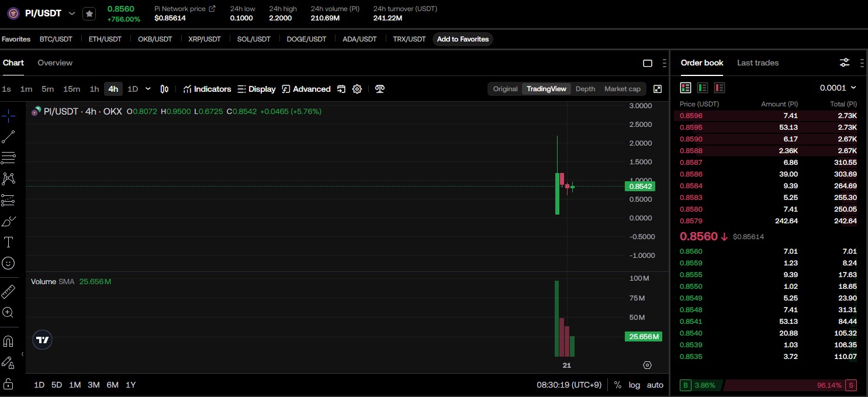Viewport: 868px width, 397px height.
Task: Open order book panel three-dot menu
Action: tap(862, 63)
